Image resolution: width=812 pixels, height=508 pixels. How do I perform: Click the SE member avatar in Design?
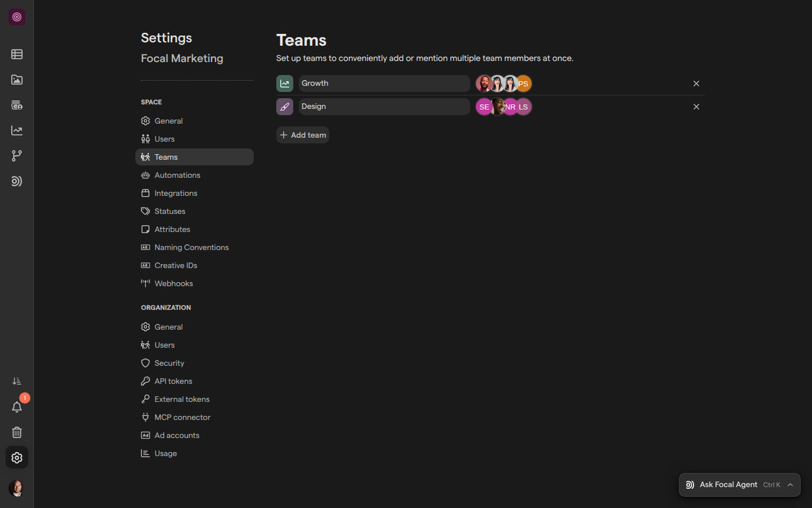coord(484,107)
